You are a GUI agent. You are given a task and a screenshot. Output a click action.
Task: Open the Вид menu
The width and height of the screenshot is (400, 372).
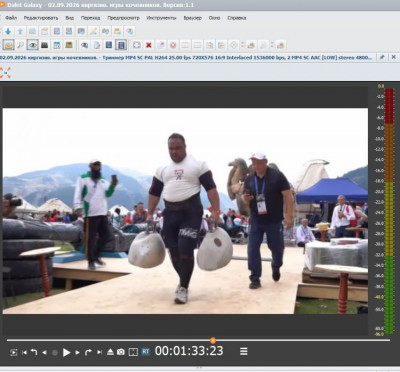(70, 18)
